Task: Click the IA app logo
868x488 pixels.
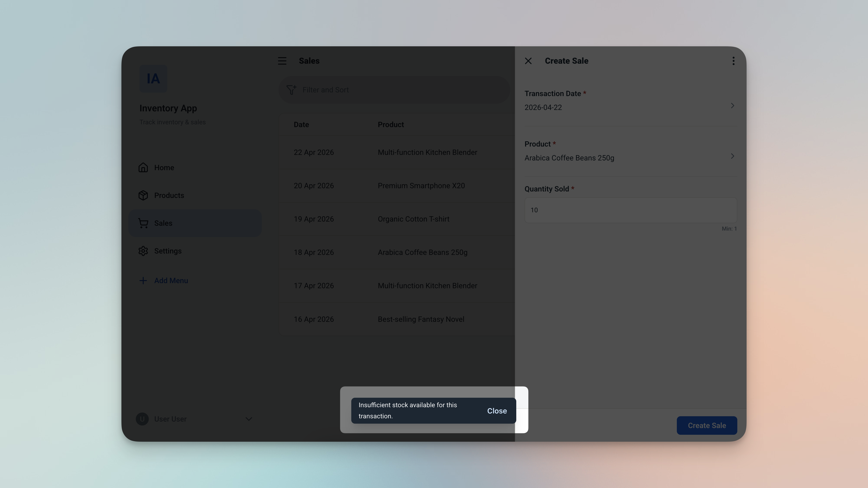Action: point(153,79)
